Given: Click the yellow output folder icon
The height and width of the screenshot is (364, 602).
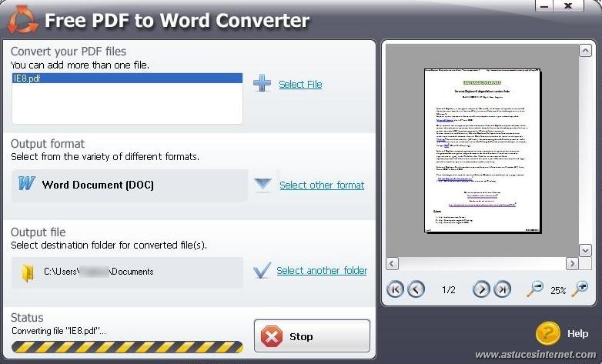Looking at the screenshot, I should [28, 273].
